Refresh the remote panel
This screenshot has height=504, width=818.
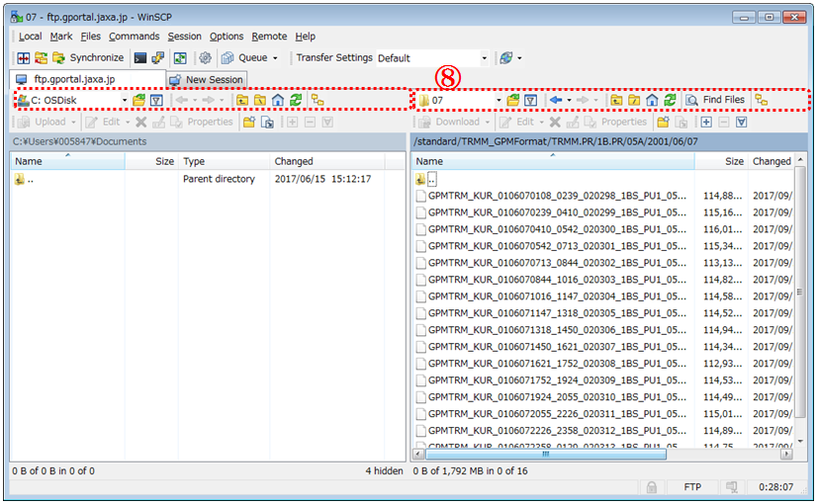pos(670,100)
